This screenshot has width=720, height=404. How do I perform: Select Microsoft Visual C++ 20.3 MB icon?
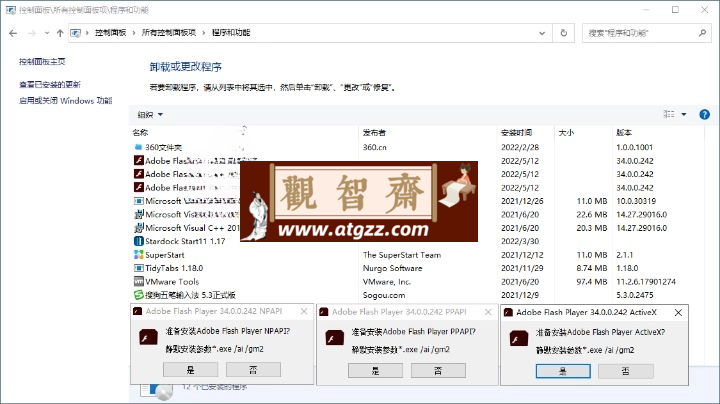139,228
